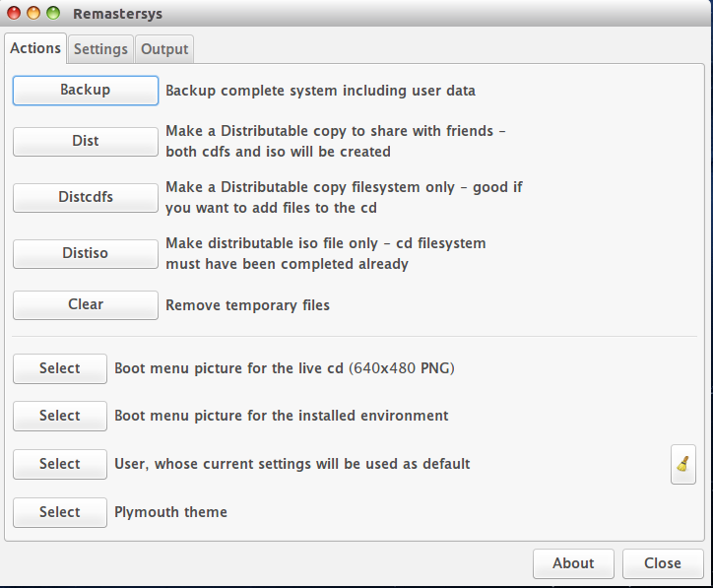The height and width of the screenshot is (588, 713).
Task: Open the About dialog
Action: (573, 563)
